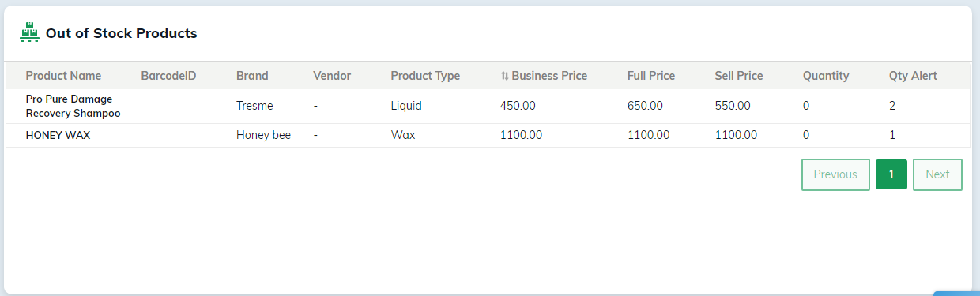Click the Honey bee brand cell
The image size is (980, 296).
(x=263, y=135)
